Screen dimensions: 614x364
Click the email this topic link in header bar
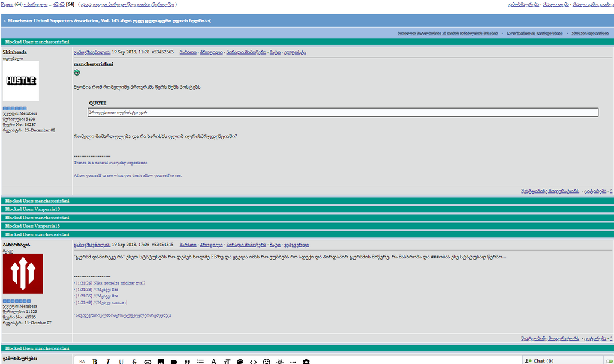535,34
